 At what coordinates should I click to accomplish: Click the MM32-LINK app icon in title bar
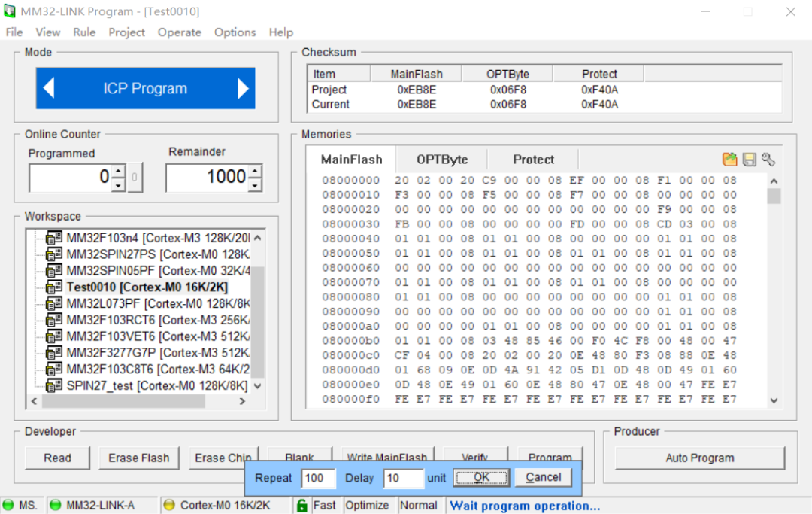[x=10, y=11]
